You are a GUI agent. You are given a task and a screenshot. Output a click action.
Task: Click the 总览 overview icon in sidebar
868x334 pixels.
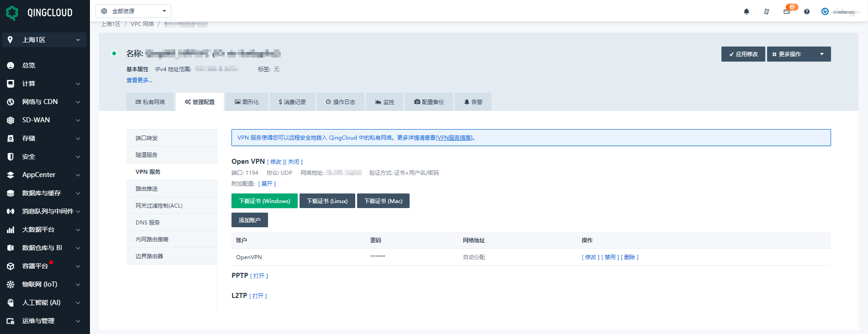[11, 65]
